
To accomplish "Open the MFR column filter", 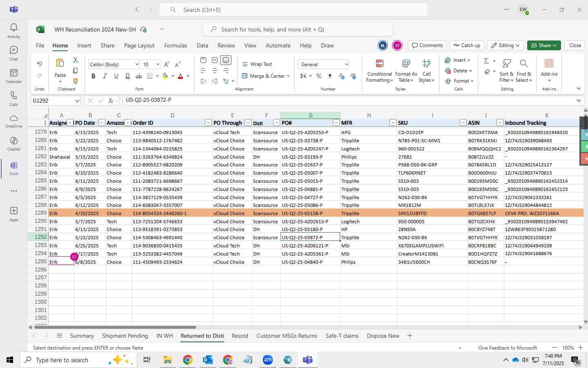I will pyautogui.click(x=393, y=123).
